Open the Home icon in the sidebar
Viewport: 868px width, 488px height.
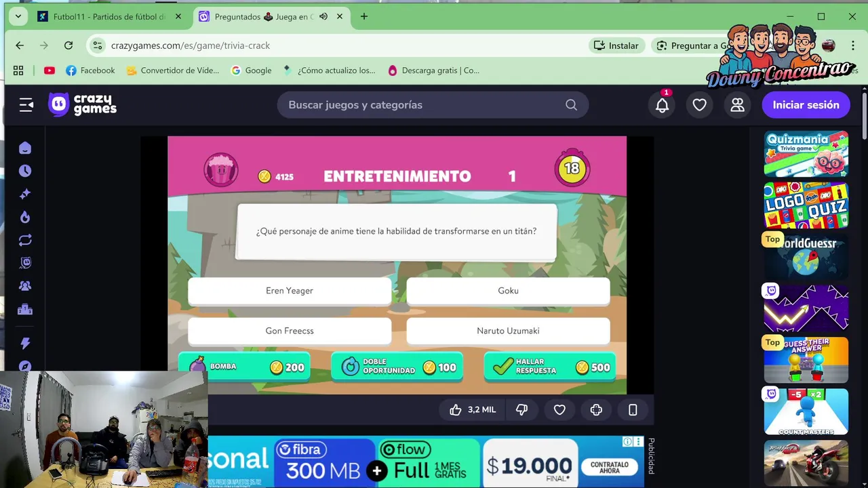25,148
